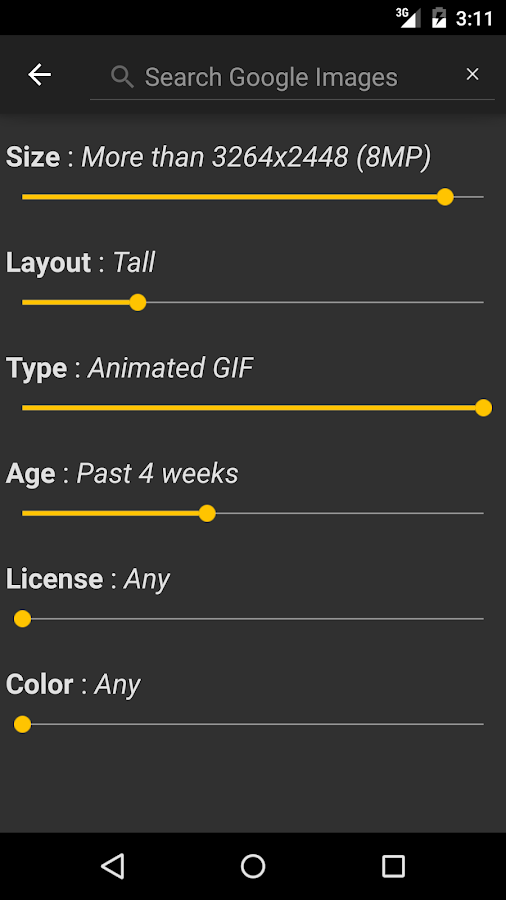Open recent apps square button
The height and width of the screenshot is (900, 506).
[x=394, y=866]
